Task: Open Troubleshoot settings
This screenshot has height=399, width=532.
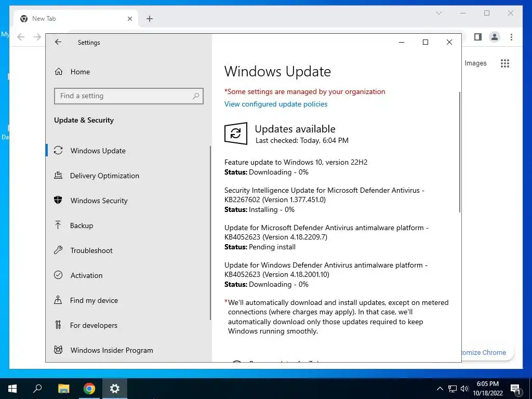Action: [x=91, y=250]
